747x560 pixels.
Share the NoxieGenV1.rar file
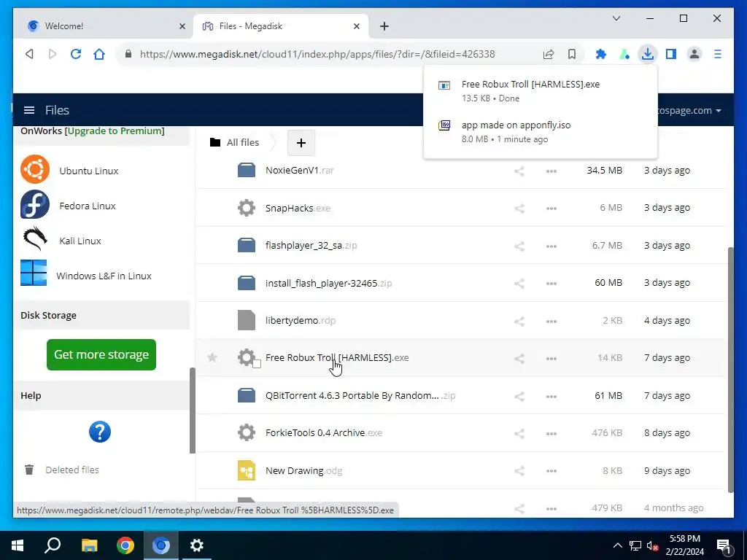click(519, 171)
